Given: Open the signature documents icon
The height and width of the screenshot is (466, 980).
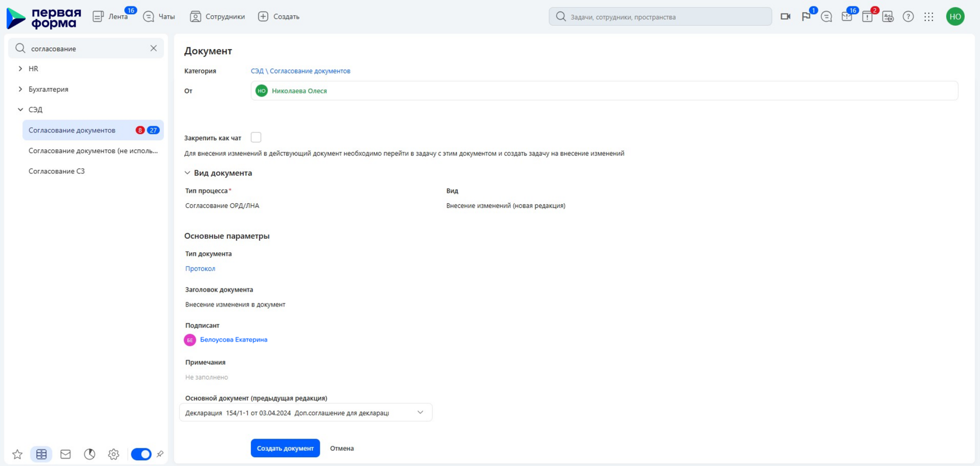Looking at the screenshot, I should (x=888, y=17).
